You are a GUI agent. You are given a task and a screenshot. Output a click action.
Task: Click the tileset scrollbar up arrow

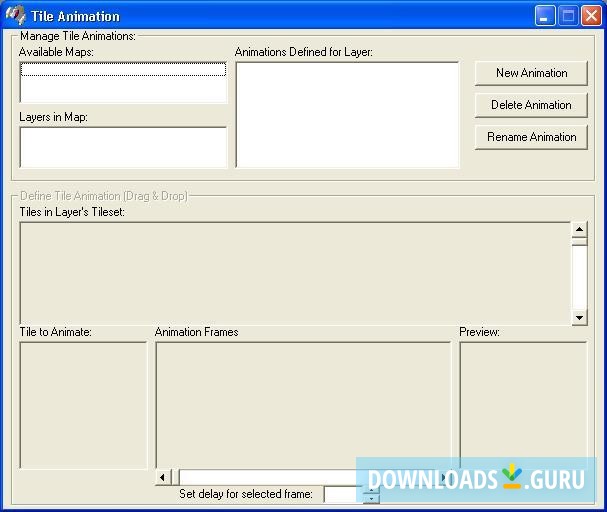(579, 229)
